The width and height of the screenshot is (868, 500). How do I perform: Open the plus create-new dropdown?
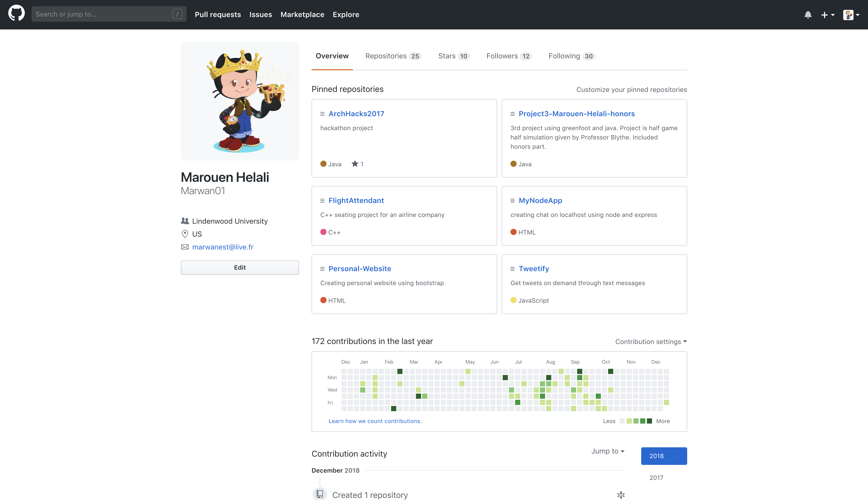827,15
